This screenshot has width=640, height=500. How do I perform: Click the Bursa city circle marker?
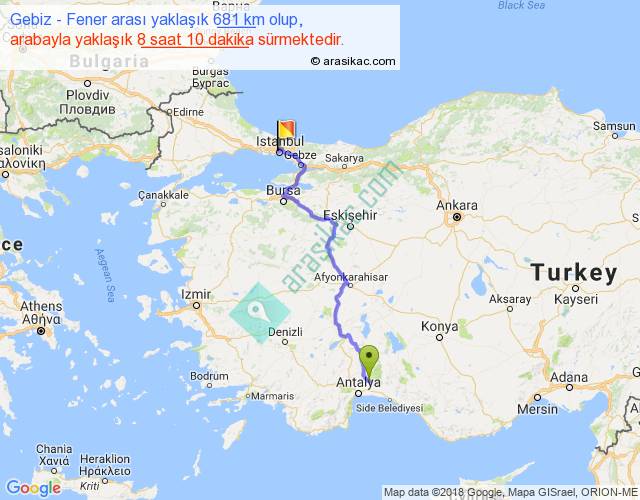click(x=283, y=201)
